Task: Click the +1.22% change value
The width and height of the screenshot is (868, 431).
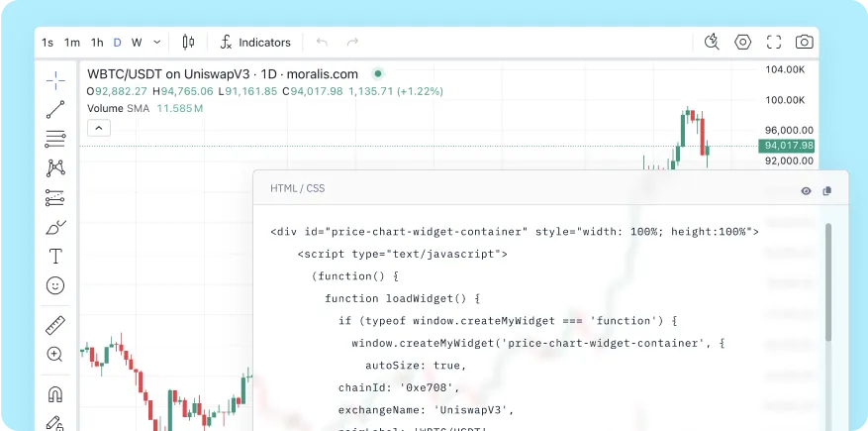Action: click(x=419, y=91)
